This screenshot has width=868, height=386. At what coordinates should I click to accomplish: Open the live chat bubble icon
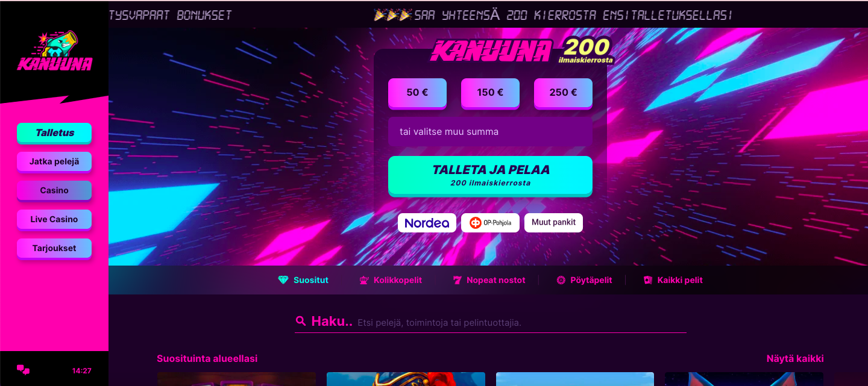[x=23, y=370]
